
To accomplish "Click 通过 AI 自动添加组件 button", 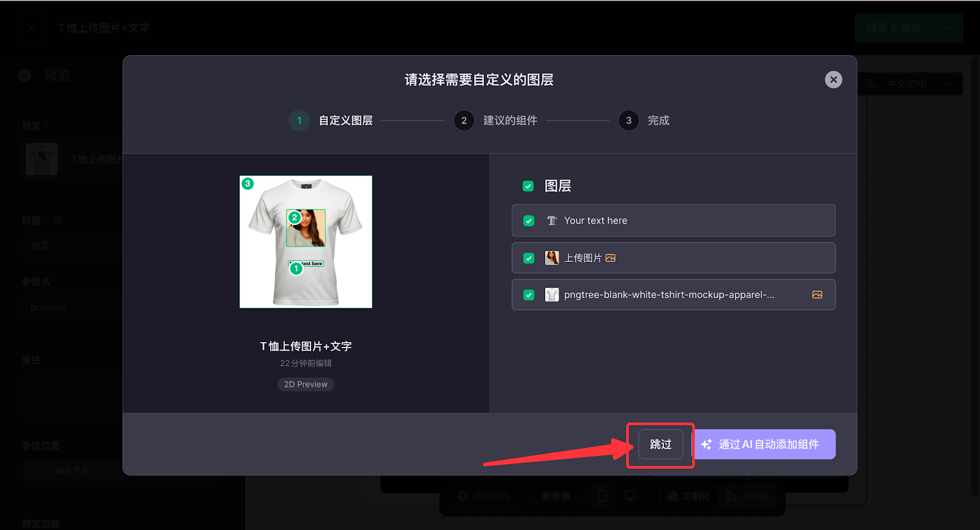I will pyautogui.click(x=764, y=444).
